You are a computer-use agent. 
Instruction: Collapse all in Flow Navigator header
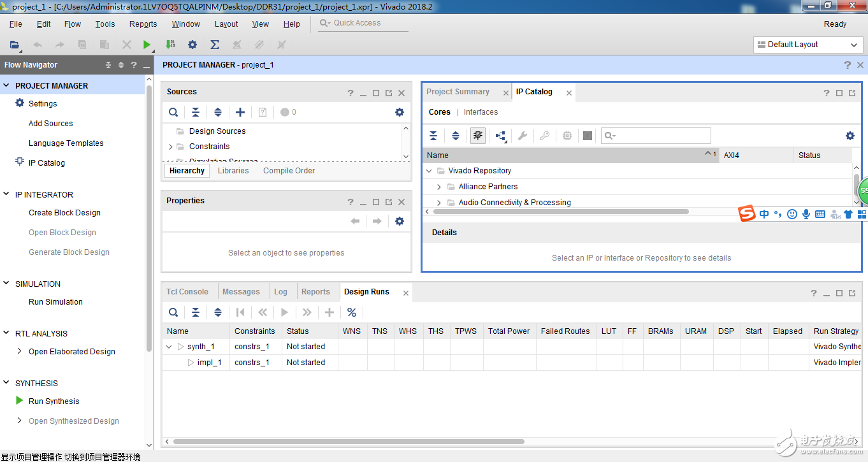108,65
